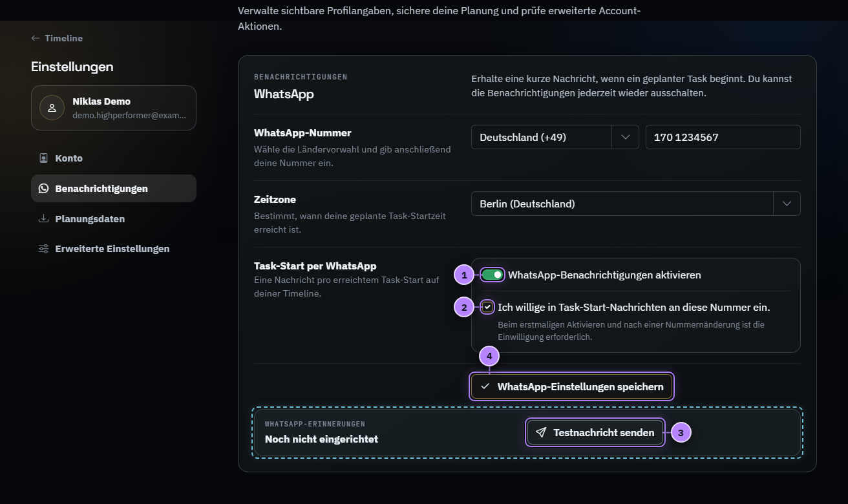The image size is (848, 504).
Task: Open the Deutschland (+49) country code dropdown
Action: tap(555, 137)
